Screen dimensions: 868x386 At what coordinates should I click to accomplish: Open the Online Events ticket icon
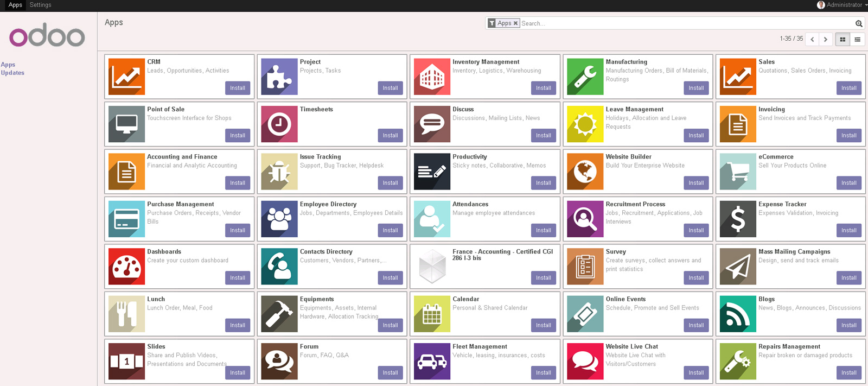585,314
